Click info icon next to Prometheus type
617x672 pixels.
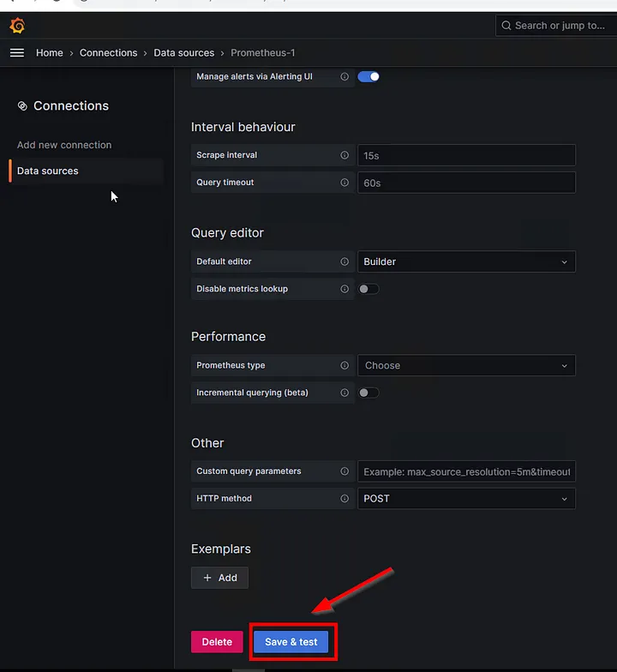point(344,365)
